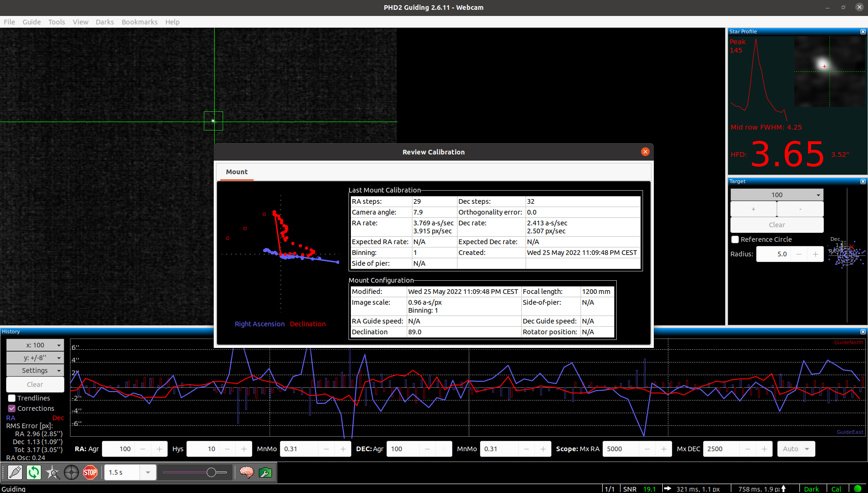
Task: Decrease Mx DEC scope value
Action: point(748,449)
